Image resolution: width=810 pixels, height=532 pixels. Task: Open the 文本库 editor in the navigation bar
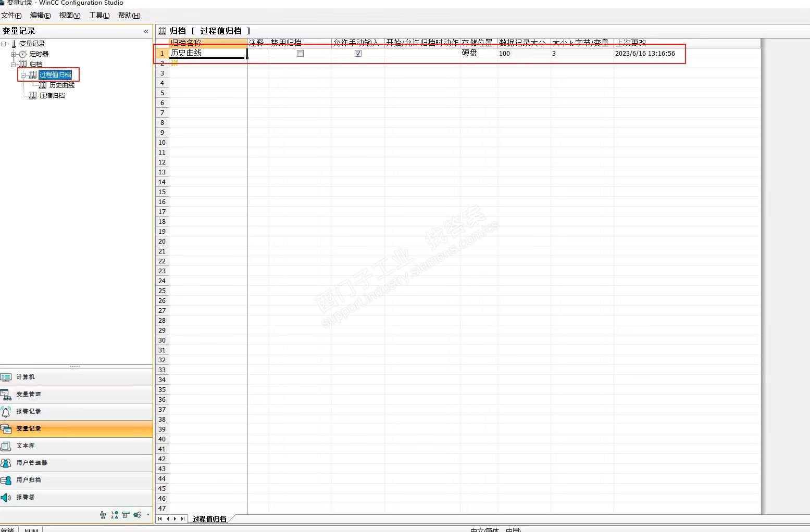click(76, 446)
